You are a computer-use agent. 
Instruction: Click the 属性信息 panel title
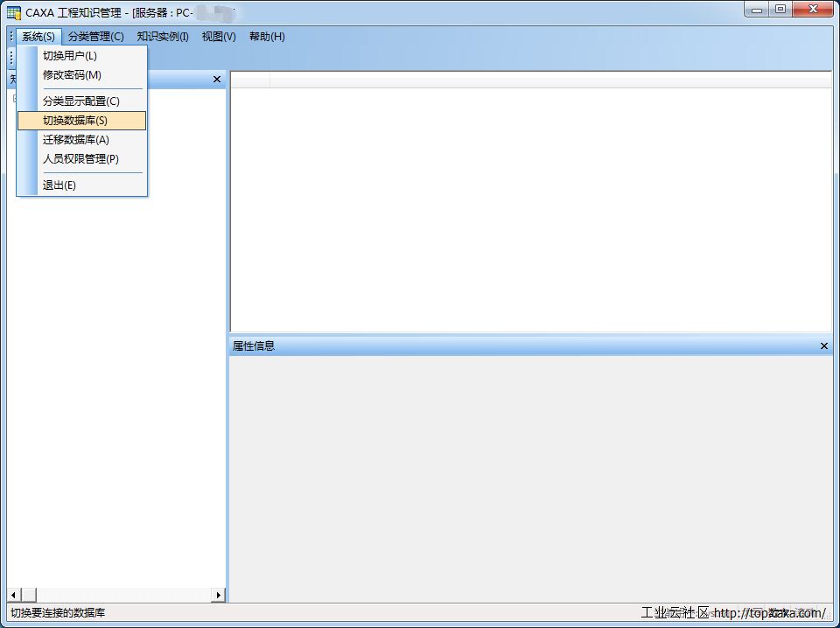(254, 345)
